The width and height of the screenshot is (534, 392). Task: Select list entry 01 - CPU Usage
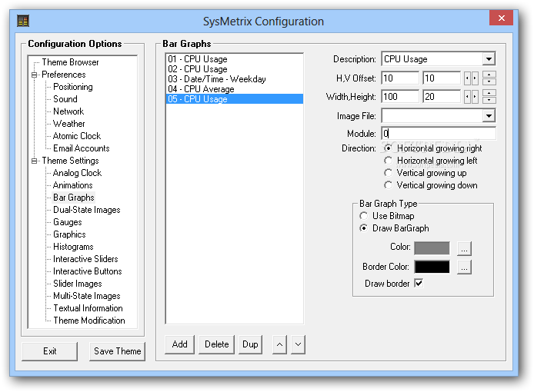235,59
